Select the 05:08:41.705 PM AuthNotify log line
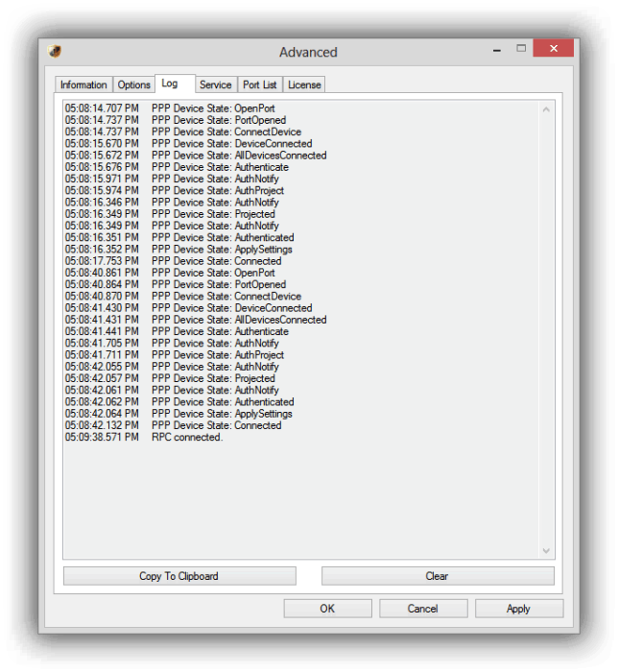 (x=172, y=344)
